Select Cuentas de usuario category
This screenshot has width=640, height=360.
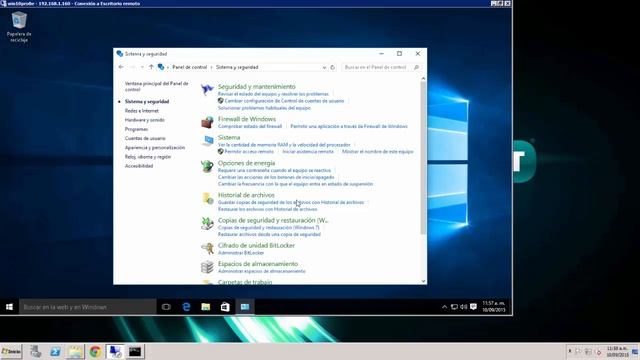click(145, 138)
